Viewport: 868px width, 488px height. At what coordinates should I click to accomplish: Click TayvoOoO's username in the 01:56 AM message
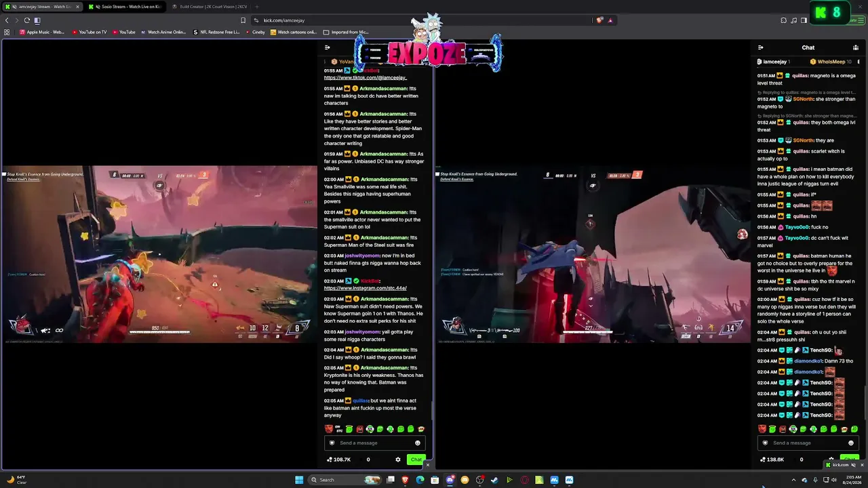(797, 227)
